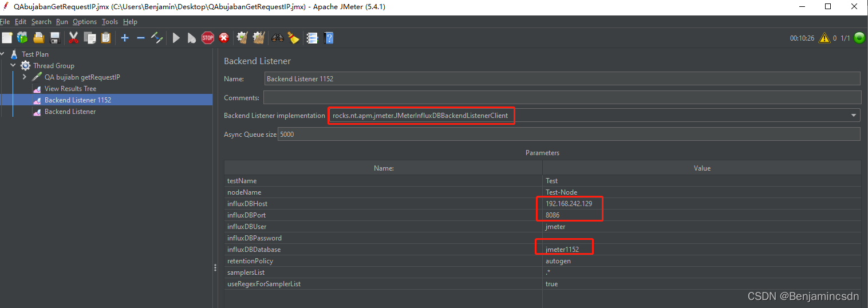Click the Async Queue size field
The height and width of the screenshot is (308, 868).
(569, 133)
